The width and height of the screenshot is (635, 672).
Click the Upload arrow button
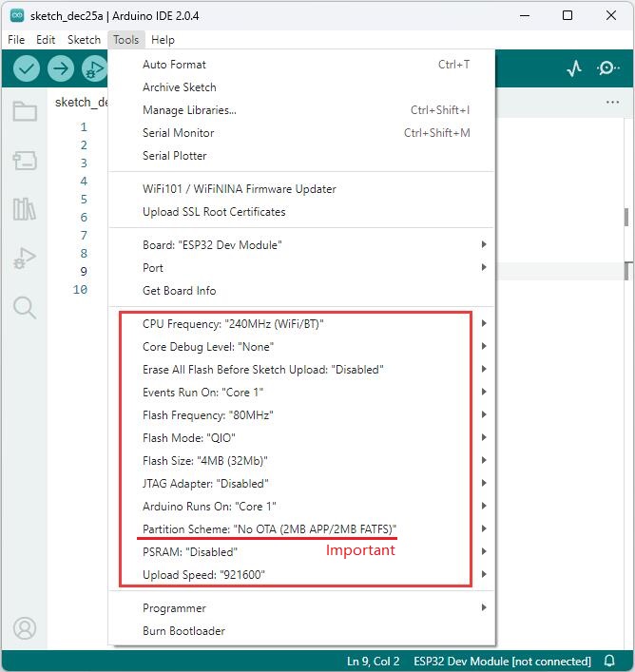[61, 68]
